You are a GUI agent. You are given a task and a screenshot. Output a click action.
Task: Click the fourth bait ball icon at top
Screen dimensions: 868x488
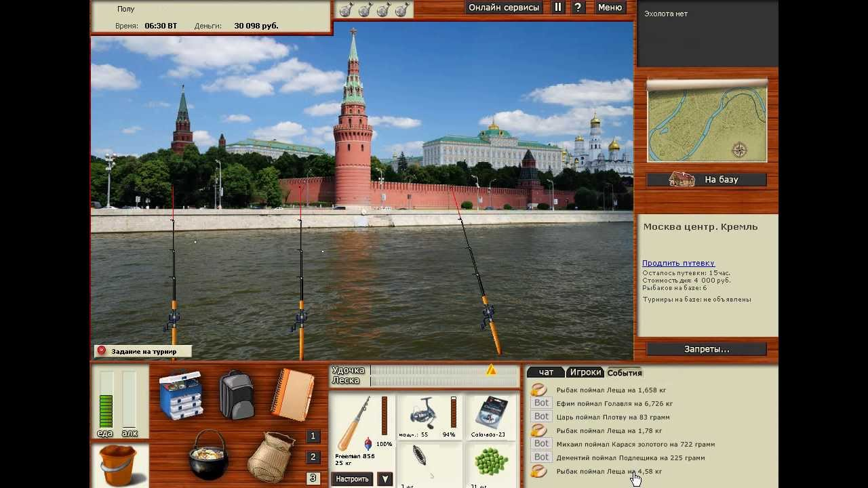coord(402,9)
